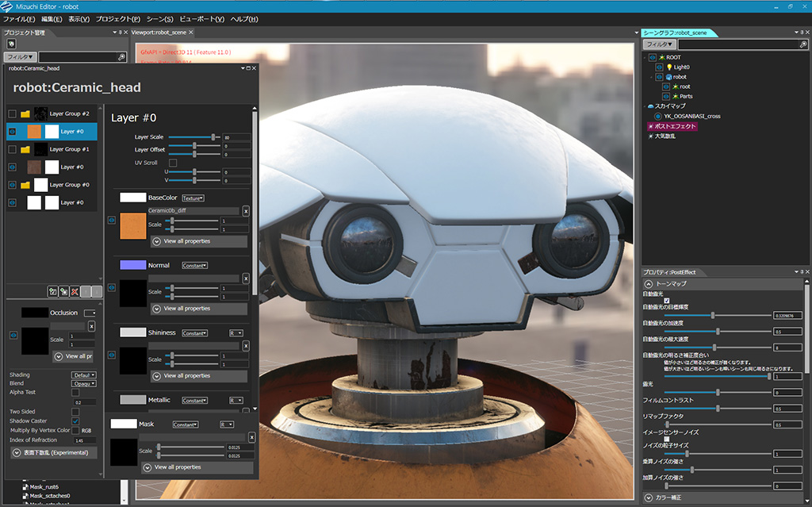Viewport: 812px width, 507px height.
Task: Click View all properties under BaseColor
Action: (187, 240)
